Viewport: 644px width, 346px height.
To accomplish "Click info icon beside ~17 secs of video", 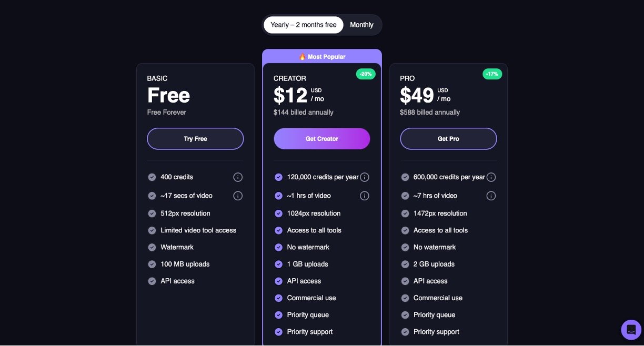I will pos(238,196).
